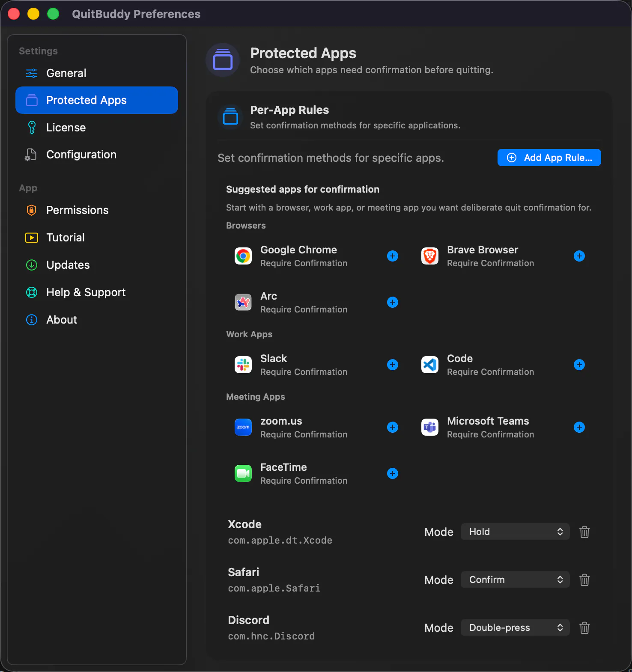Add Arc with its plus icon
This screenshot has height=672, width=632.
393,302
